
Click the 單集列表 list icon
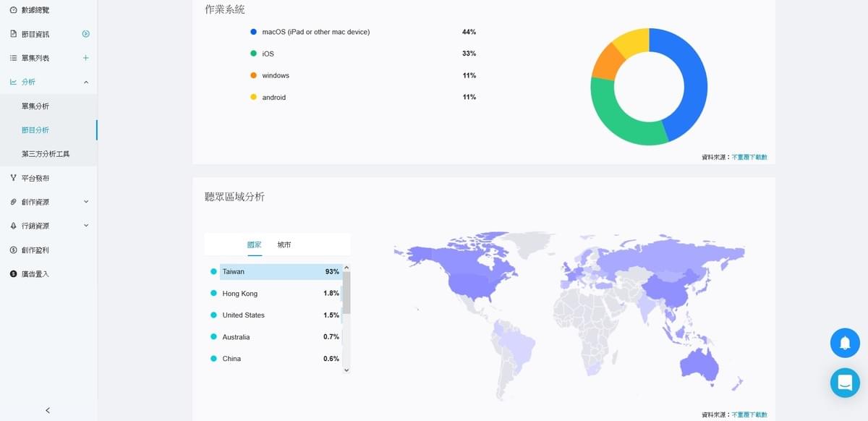click(x=13, y=58)
